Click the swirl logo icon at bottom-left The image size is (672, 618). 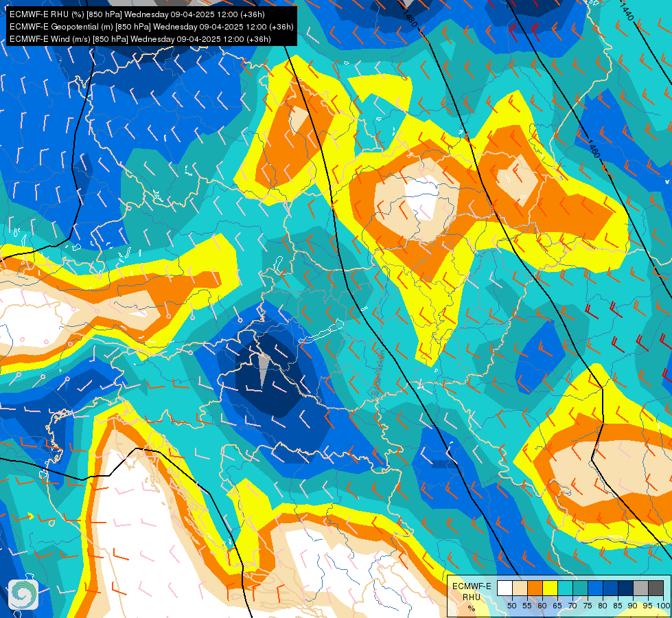click(x=23, y=595)
